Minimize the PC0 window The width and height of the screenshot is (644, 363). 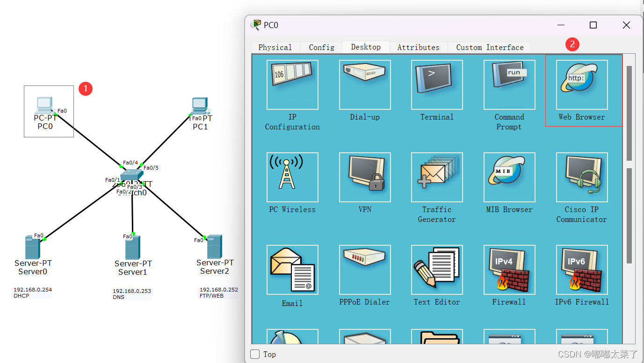coord(561,25)
